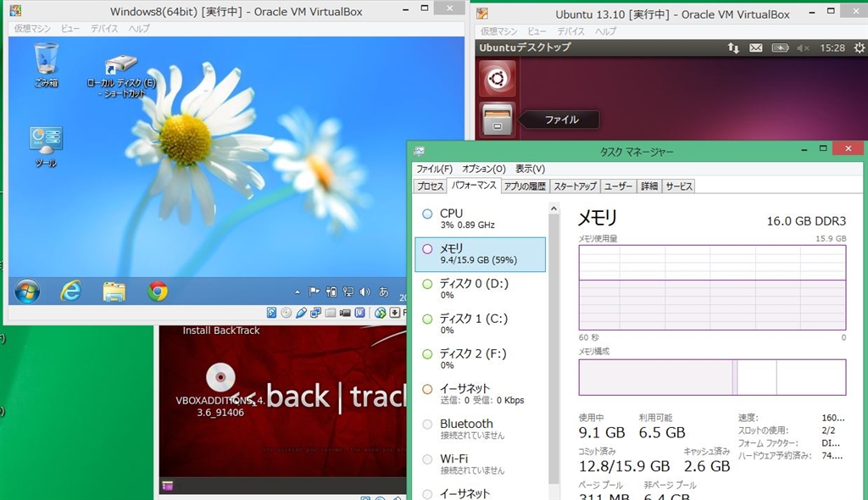This screenshot has height=500, width=868.
Task: Open File Explorer from the VM taskbar
Action: coord(114,292)
